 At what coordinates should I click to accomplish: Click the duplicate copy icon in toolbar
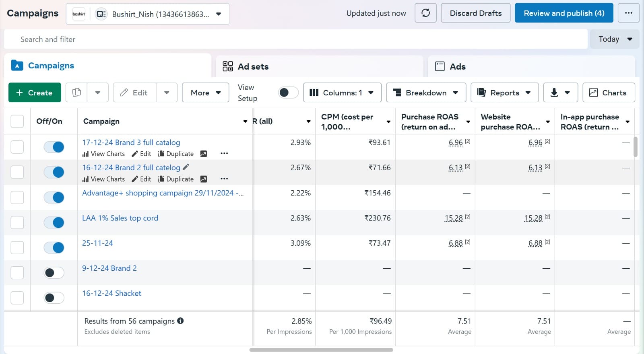(x=76, y=93)
